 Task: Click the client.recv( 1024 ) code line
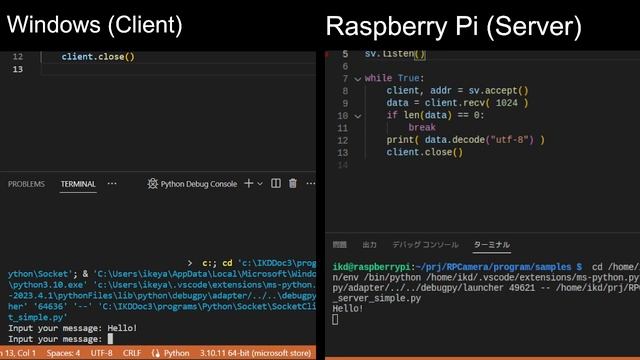(x=457, y=103)
